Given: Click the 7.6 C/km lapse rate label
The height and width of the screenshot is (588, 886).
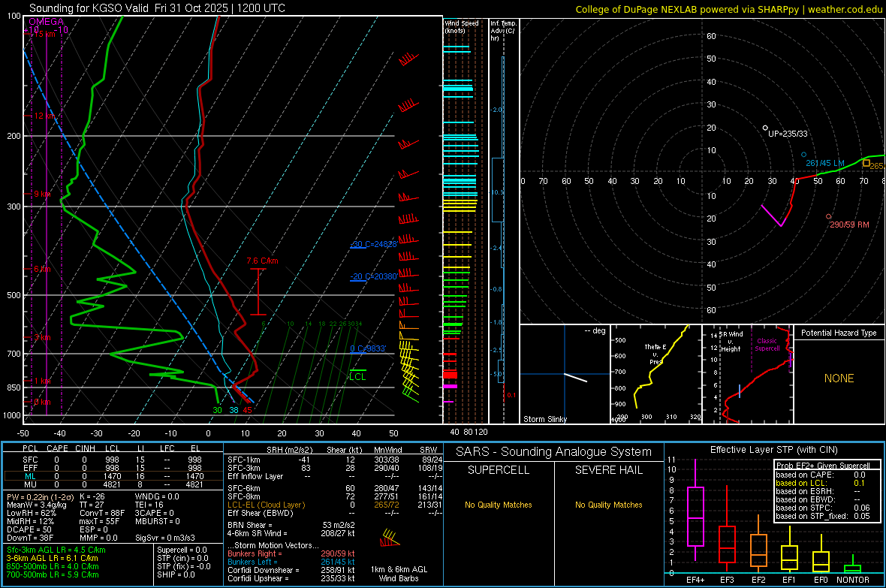Looking at the screenshot, I should 262,261.
